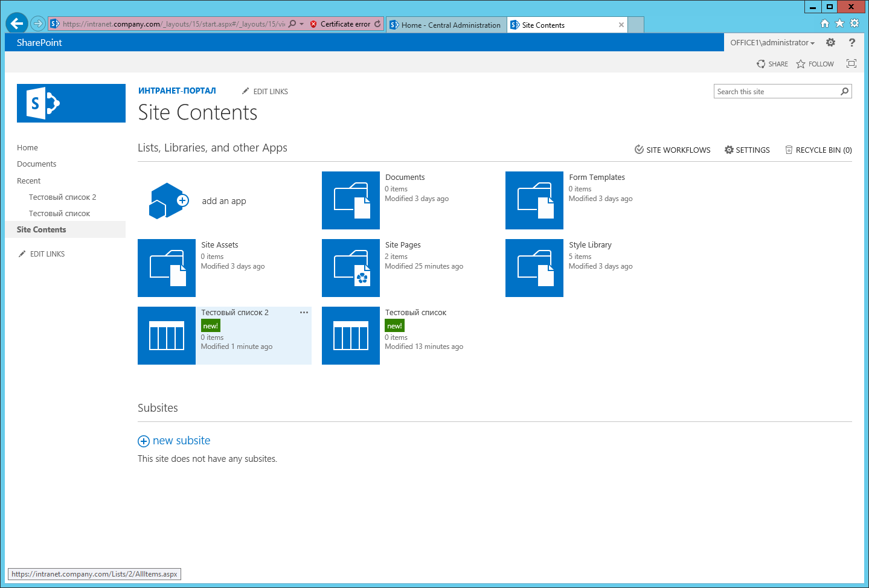Click the search magnifier in Search this site

845,92
